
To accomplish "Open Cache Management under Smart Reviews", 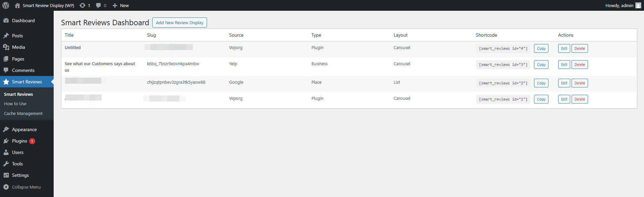I will (23, 113).
